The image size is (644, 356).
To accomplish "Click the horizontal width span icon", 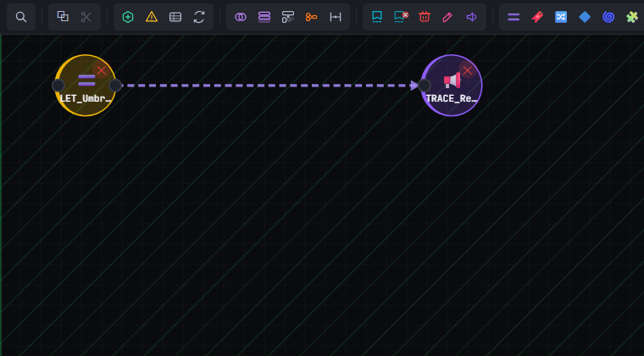I will pyautogui.click(x=336, y=17).
